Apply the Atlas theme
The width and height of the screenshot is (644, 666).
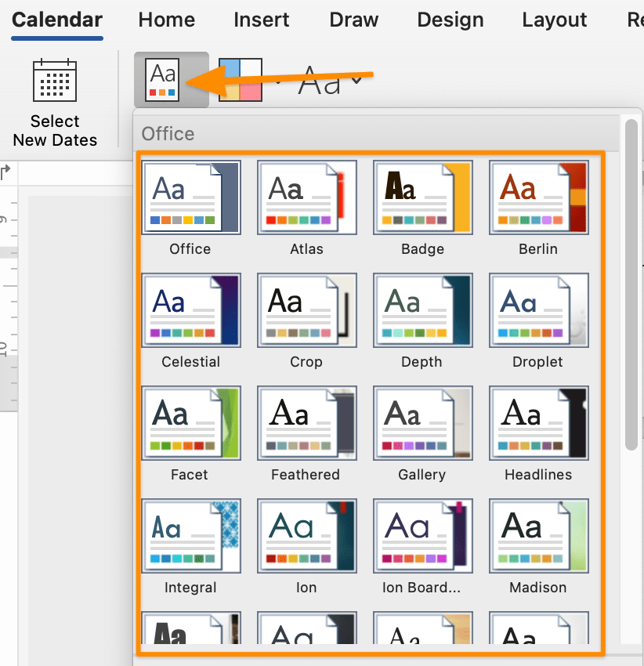[307, 197]
